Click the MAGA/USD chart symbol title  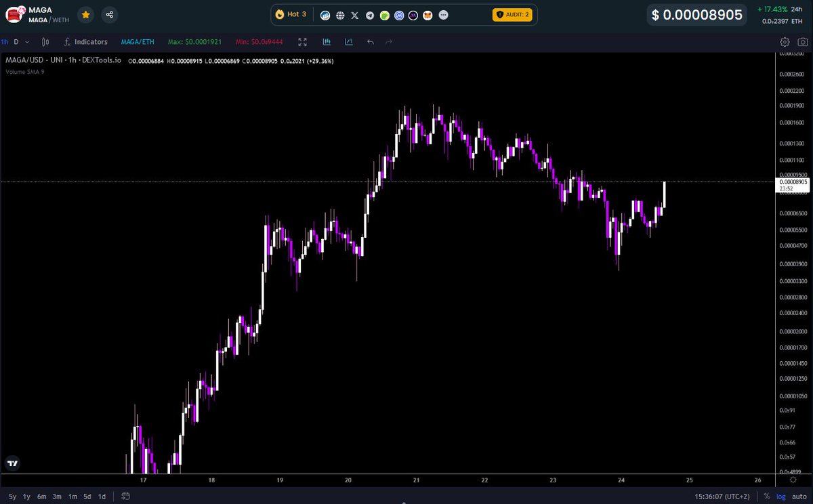coord(63,61)
